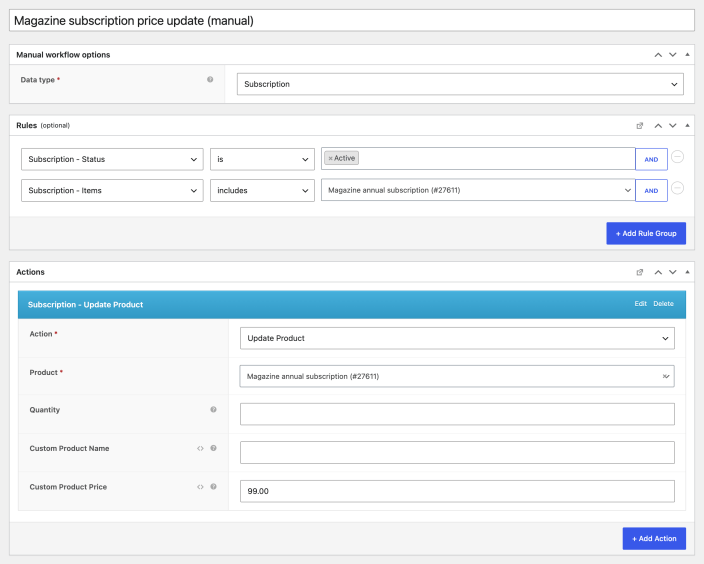The image size is (704, 564).
Task: Click the Custom Product Price 99.00 field
Action: pyautogui.click(x=457, y=491)
